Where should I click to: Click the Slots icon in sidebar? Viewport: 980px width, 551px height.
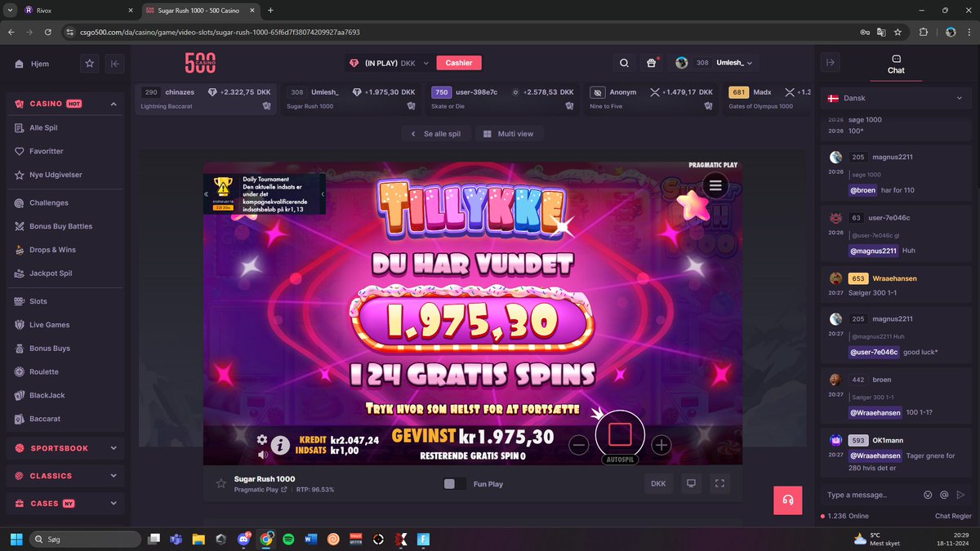20,301
